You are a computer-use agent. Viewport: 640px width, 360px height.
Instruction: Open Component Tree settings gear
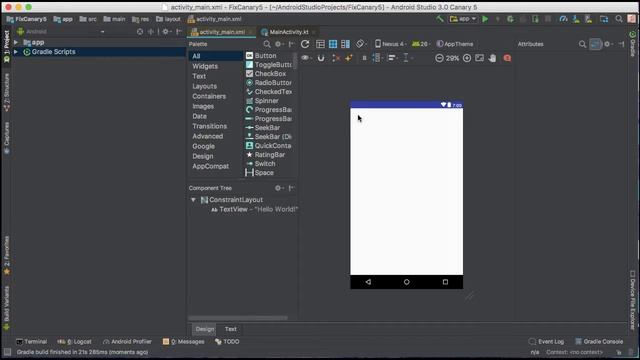coord(279,188)
